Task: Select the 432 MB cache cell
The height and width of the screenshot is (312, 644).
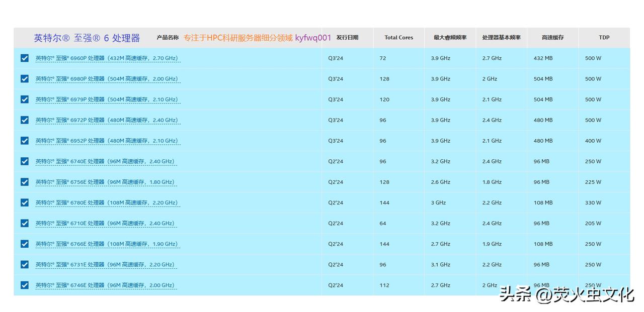Action: 543,58
